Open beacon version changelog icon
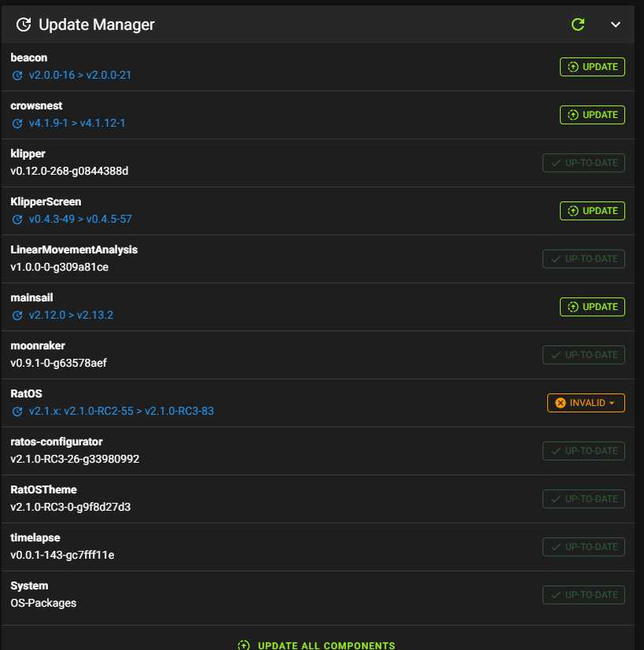The width and height of the screenshot is (644, 650). (17, 76)
